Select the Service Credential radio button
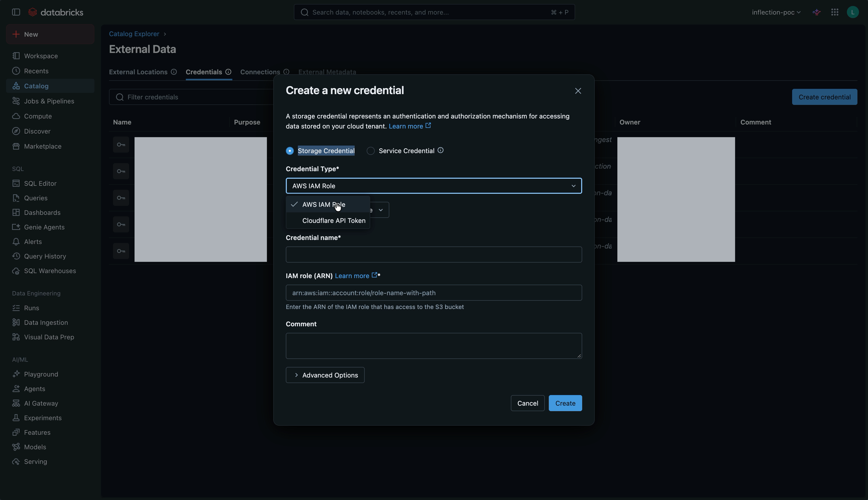 tap(370, 151)
